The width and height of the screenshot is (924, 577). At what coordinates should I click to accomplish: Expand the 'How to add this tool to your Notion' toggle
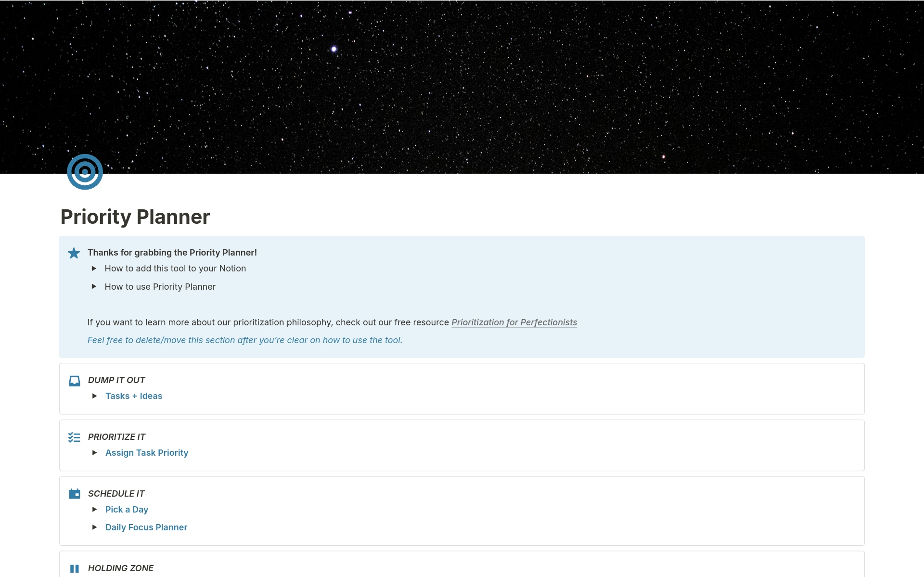click(x=94, y=269)
